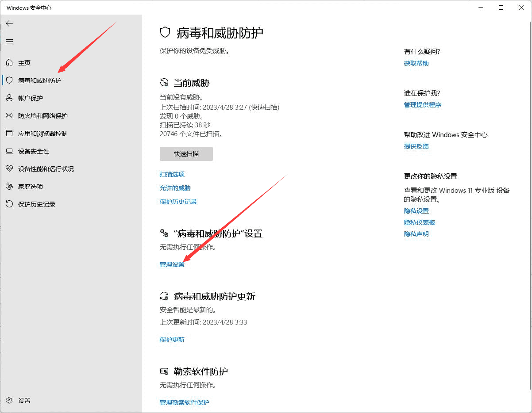The height and width of the screenshot is (413, 532).
Task: Open 管理设置 under 病毒和威胁防护设置
Action: pyautogui.click(x=172, y=264)
